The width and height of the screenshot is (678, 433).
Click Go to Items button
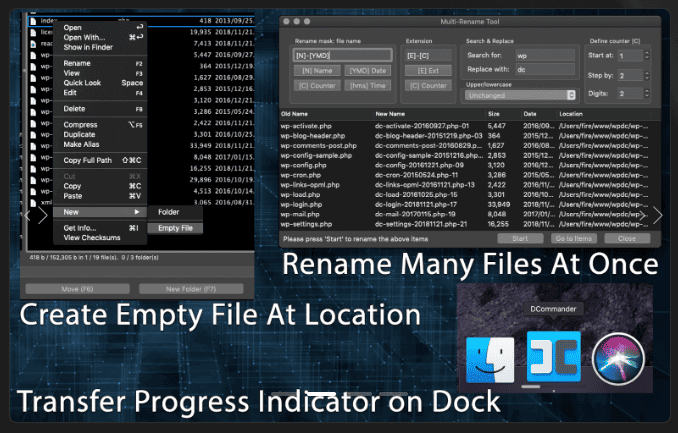click(574, 238)
